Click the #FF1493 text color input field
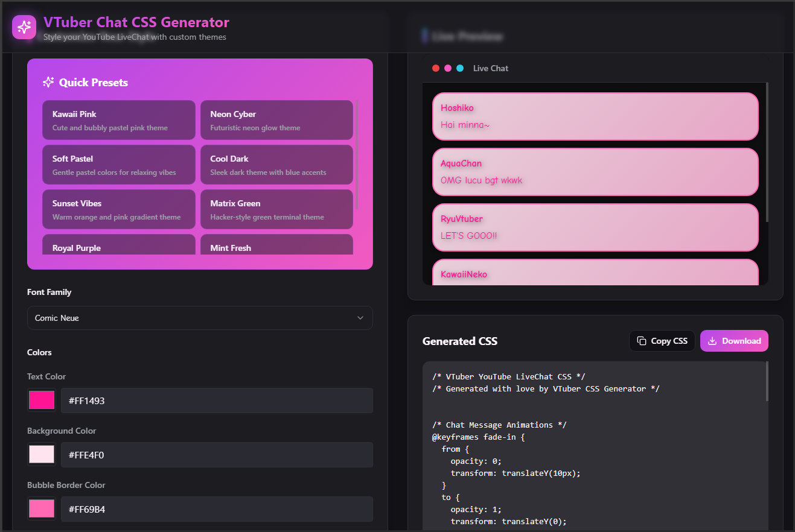 pos(217,400)
